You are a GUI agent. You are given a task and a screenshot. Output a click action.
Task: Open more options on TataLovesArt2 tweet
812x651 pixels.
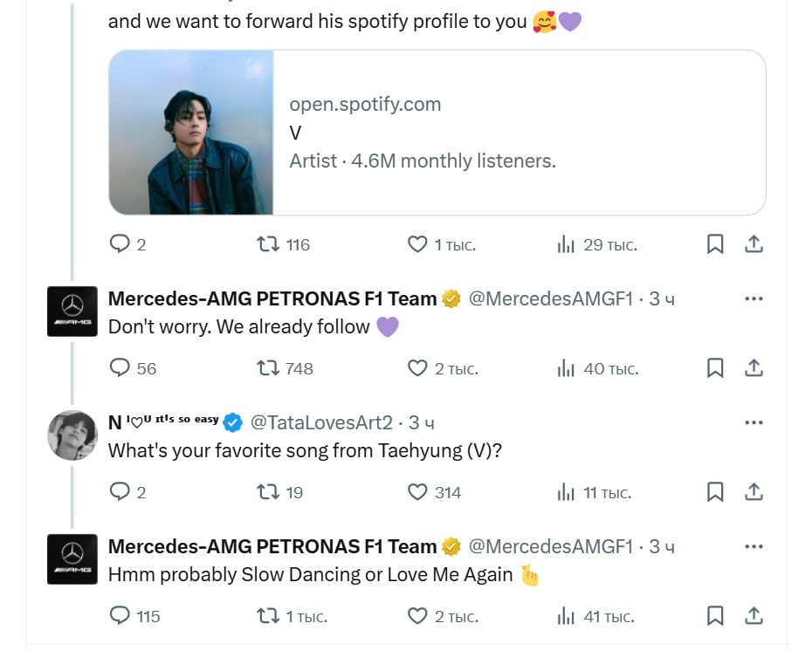[x=754, y=422]
